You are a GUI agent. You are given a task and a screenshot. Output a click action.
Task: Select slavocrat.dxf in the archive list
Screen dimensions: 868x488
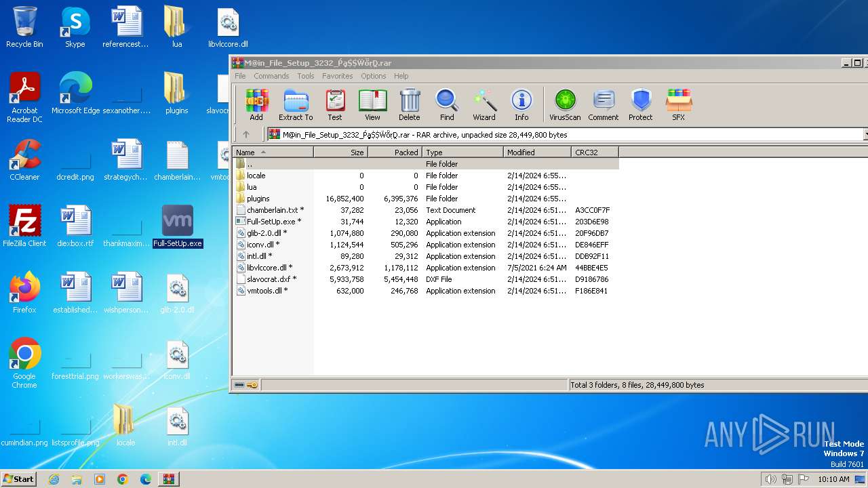click(425, 279)
